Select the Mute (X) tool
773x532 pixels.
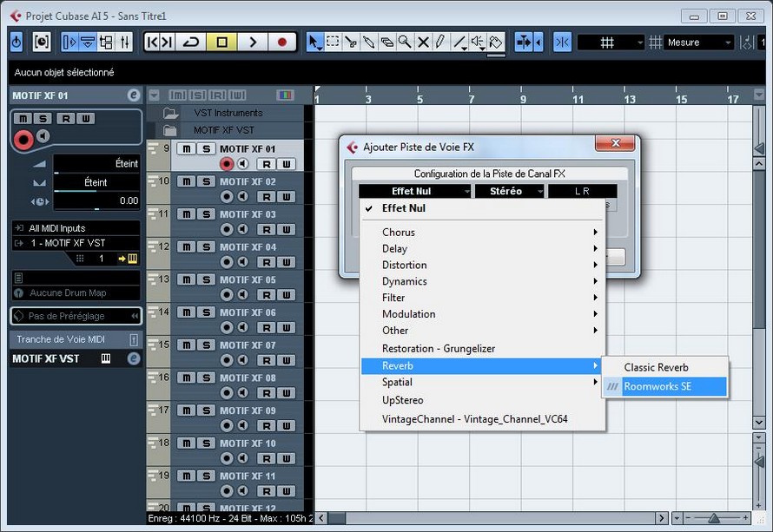click(x=423, y=42)
